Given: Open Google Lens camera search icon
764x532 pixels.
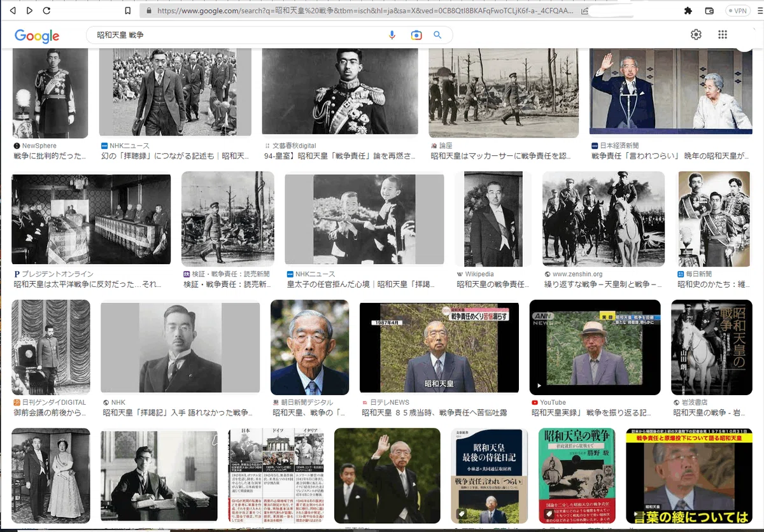Looking at the screenshot, I should (416, 35).
